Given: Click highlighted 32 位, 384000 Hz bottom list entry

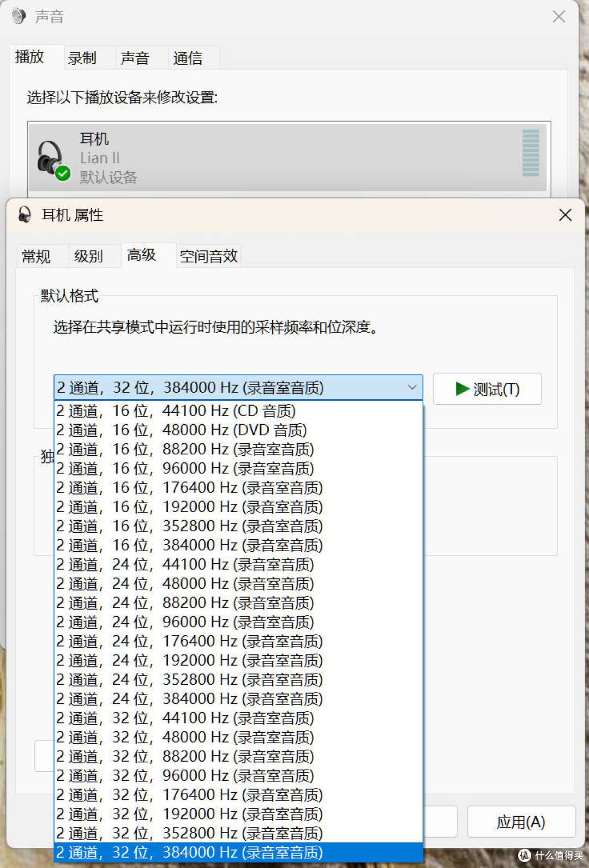Looking at the screenshot, I should 238,852.
